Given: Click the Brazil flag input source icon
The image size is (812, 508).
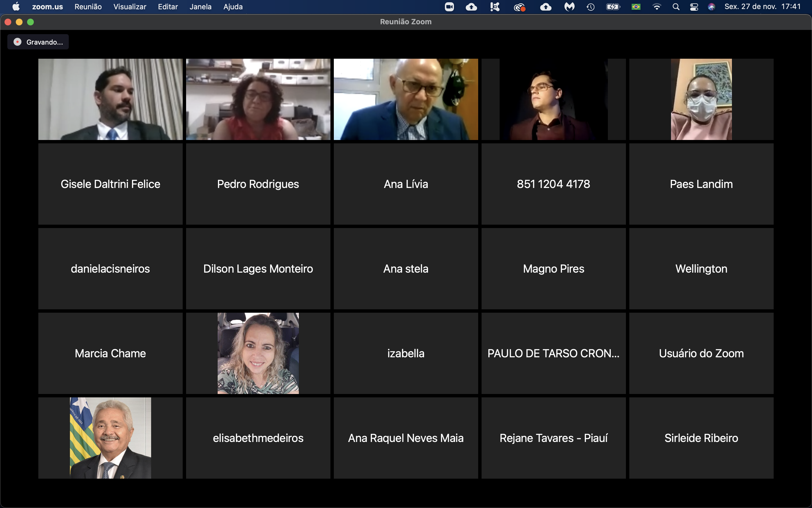Looking at the screenshot, I should pyautogui.click(x=636, y=7).
